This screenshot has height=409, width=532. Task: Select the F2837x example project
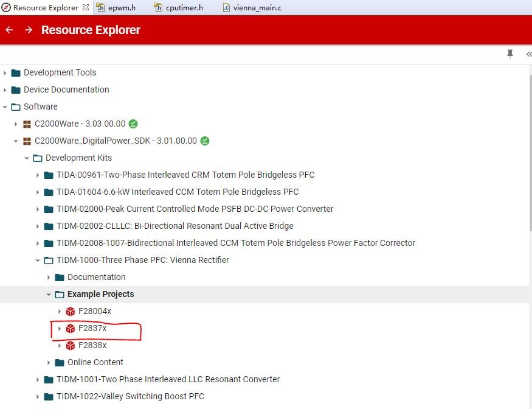click(92, 328)
